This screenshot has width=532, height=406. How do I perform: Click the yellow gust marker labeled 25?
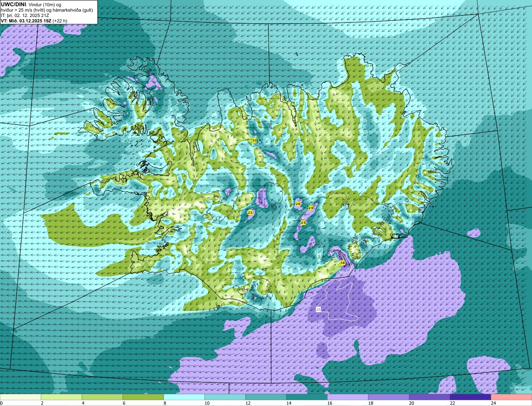coord(250,213)
